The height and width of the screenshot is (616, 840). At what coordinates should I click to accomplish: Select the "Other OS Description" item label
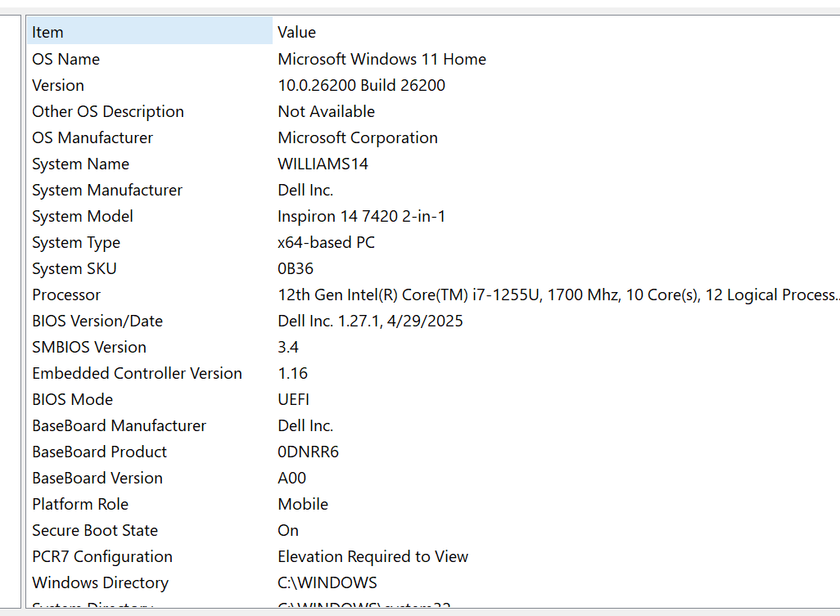pyautogui.click(x=108, y=111)
